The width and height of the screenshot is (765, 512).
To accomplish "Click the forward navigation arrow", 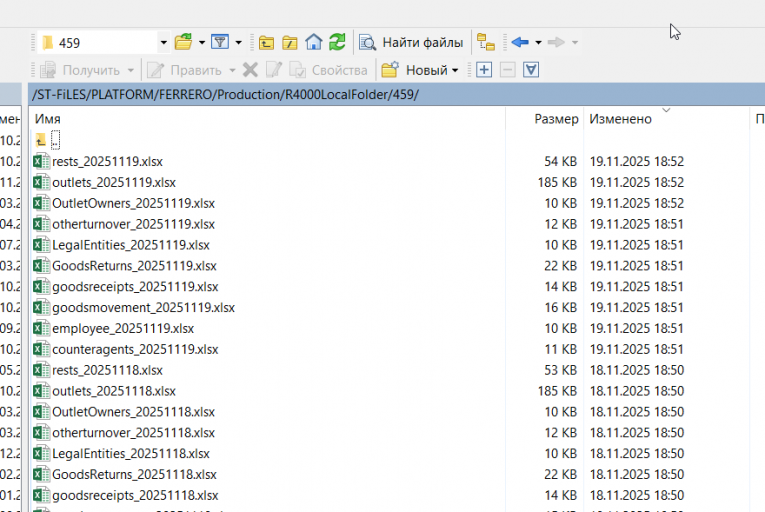I will point(556,42).
